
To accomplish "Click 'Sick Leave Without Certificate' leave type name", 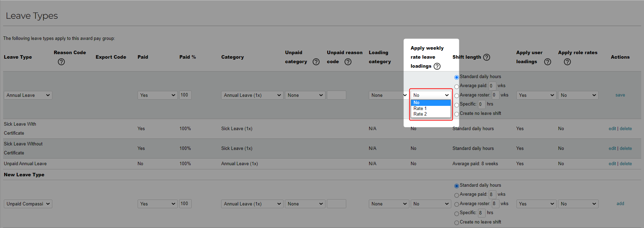I will tap(23, 148).
